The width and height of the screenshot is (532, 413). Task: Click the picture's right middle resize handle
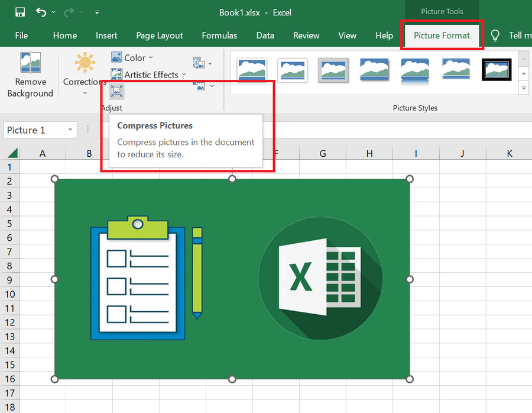point(410,279)
